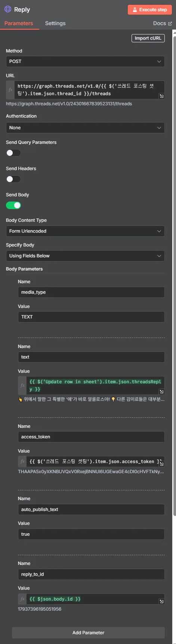Open Specify Body dropdown
The width and height of the screenshot is (176, 644).
tap(85, 256)
